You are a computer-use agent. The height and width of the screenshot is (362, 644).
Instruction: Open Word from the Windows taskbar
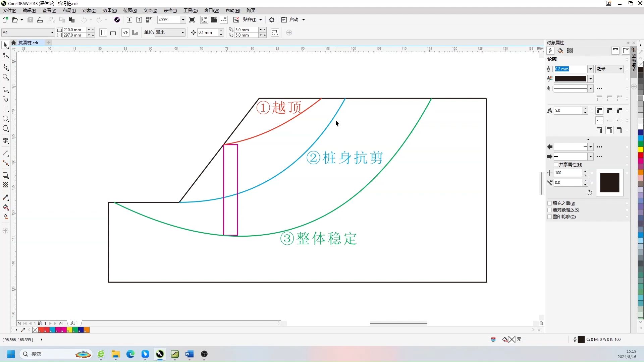point(190,354)
